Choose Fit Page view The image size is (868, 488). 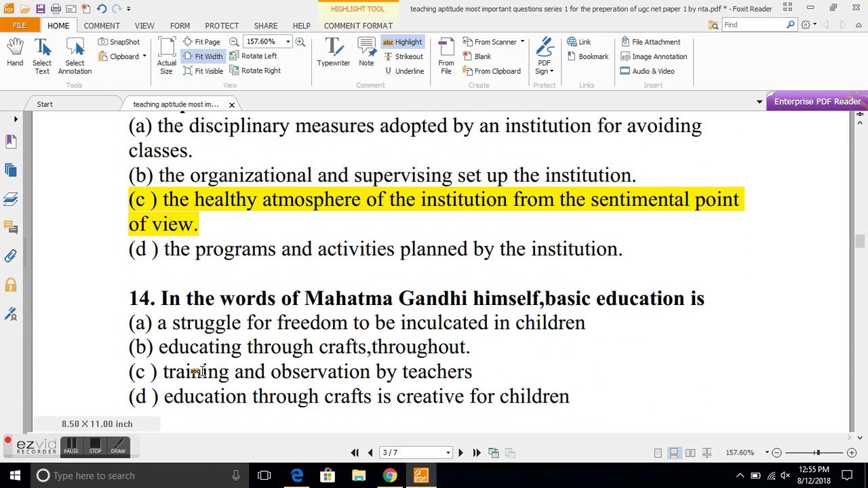click(201, 42)
